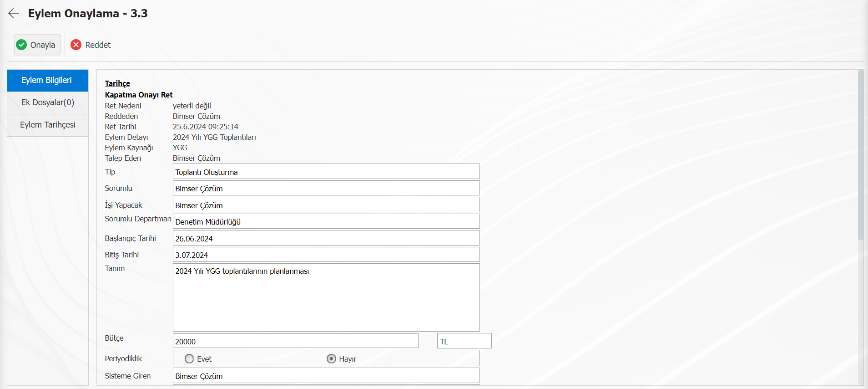Click the red X Reddet icon
Screen dimensions: 868x389
(x=76, y=45)
